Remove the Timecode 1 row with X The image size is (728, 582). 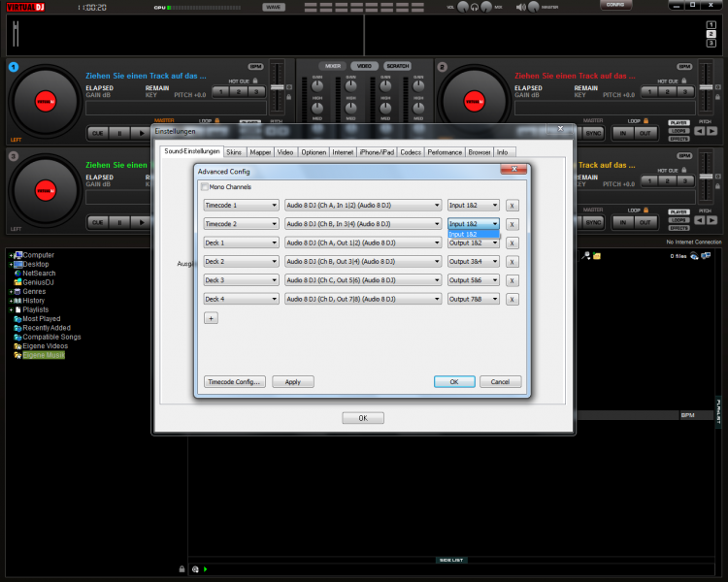[x=513, y=206]
